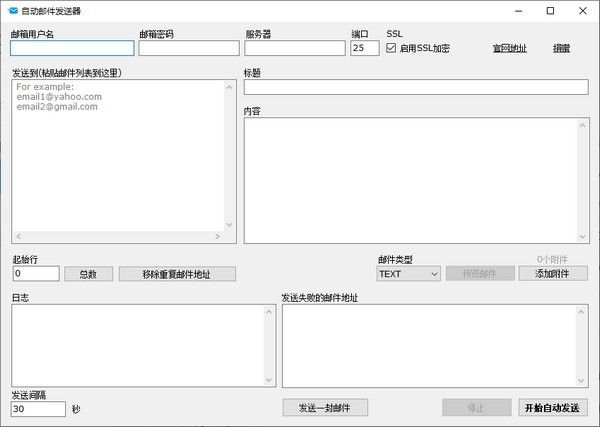Click the failed addresses scroll down arrow
This screenshot has height=427, width=600.
coord(581,381)
